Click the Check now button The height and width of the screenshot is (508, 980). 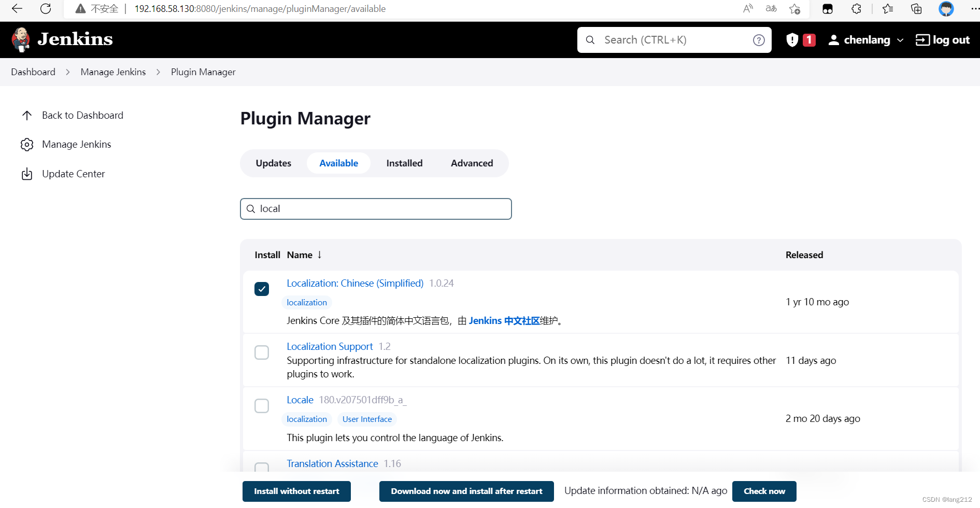pos(764,491)
